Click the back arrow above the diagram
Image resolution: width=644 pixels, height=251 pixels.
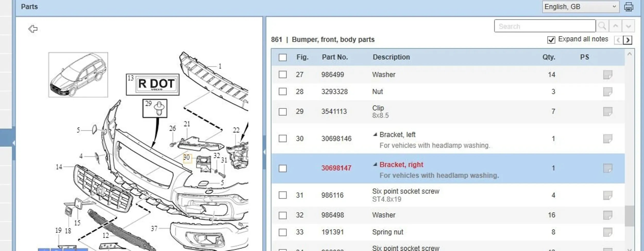(x=33, y=29)
